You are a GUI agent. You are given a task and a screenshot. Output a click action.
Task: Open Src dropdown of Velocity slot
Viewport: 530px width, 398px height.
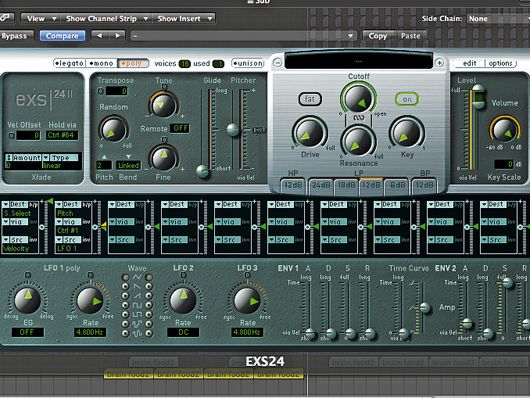point(16,239)
